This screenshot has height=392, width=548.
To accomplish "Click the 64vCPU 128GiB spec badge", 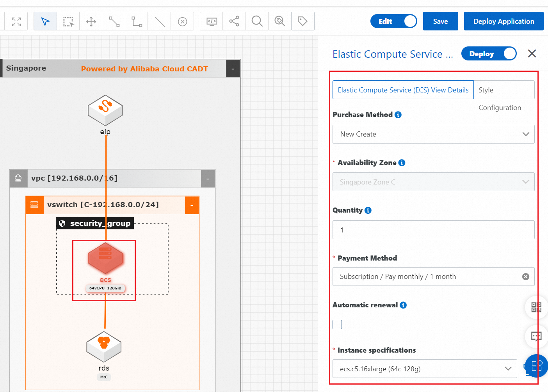I will coord(105,288).
